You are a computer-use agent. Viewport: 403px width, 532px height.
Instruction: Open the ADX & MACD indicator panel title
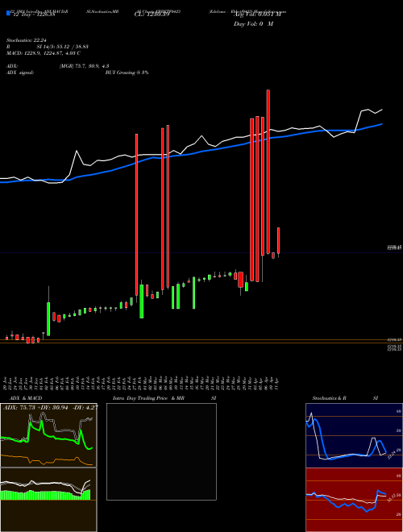[x=26, y=398]
